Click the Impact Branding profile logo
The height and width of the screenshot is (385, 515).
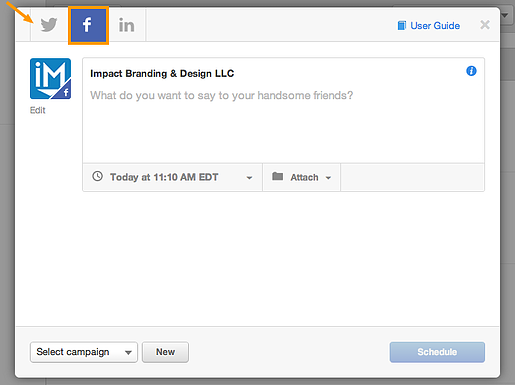pyautogui.click(x=50, y=79)
